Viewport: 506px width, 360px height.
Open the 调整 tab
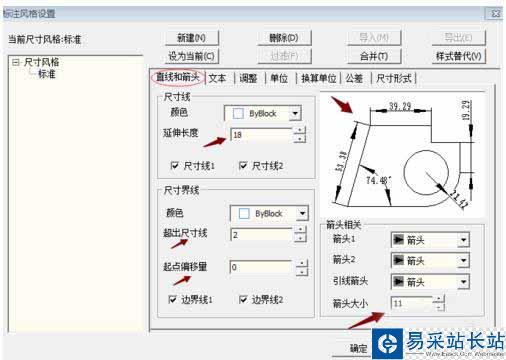[248, 78]
